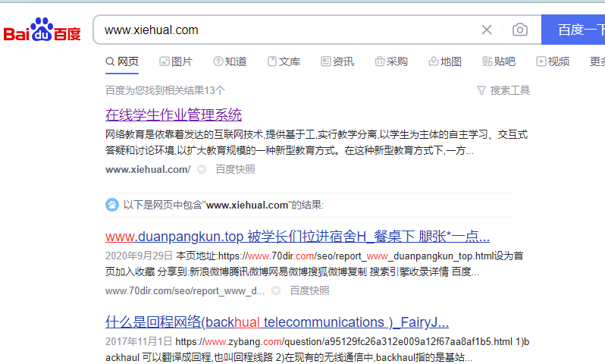Select the 网页 tab
Viewport: 605px width, 364px height.
point(122,61)
